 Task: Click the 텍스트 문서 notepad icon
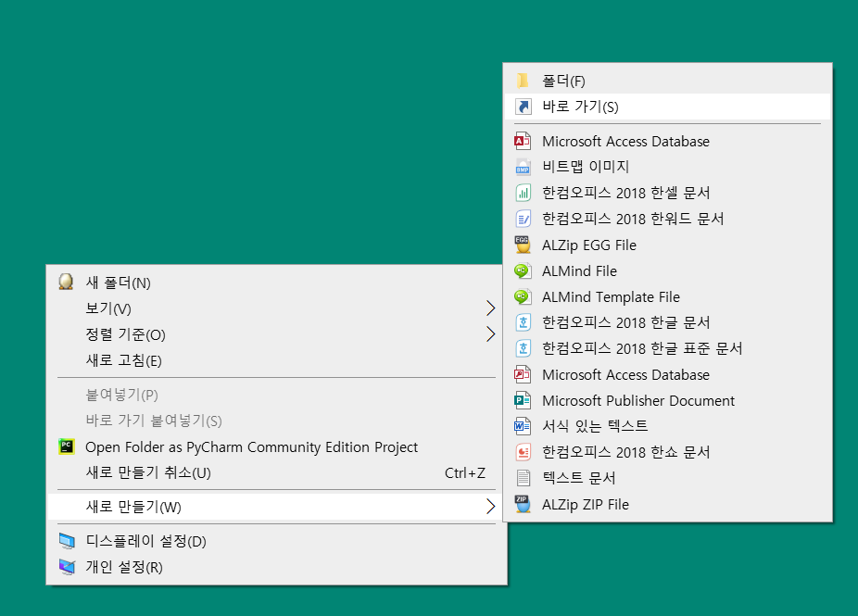coord(524,478)
